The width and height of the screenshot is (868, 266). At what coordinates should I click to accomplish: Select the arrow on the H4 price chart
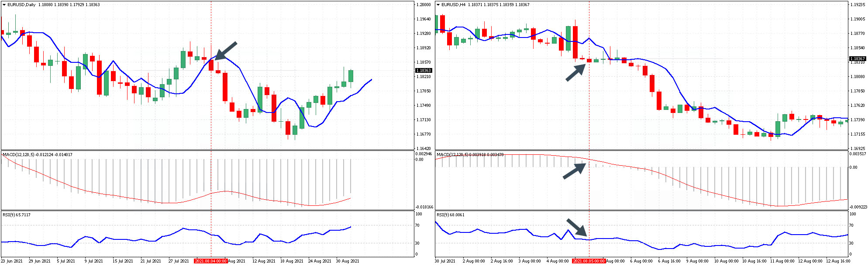click(x=575, y=72)
